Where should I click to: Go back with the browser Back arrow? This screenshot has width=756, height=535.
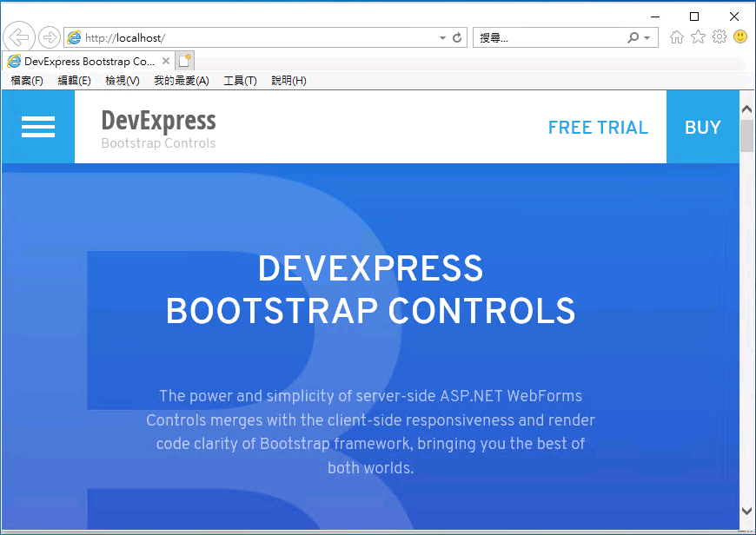click(19, 37)
